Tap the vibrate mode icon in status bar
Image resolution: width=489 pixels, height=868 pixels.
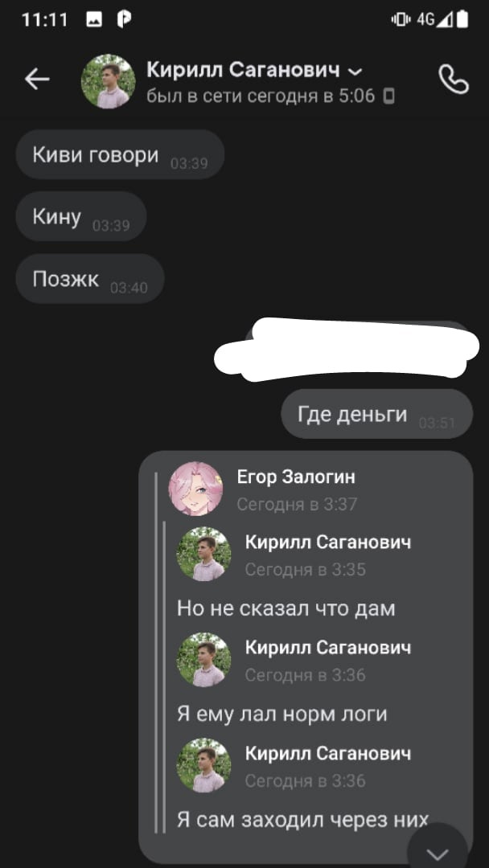401,20
